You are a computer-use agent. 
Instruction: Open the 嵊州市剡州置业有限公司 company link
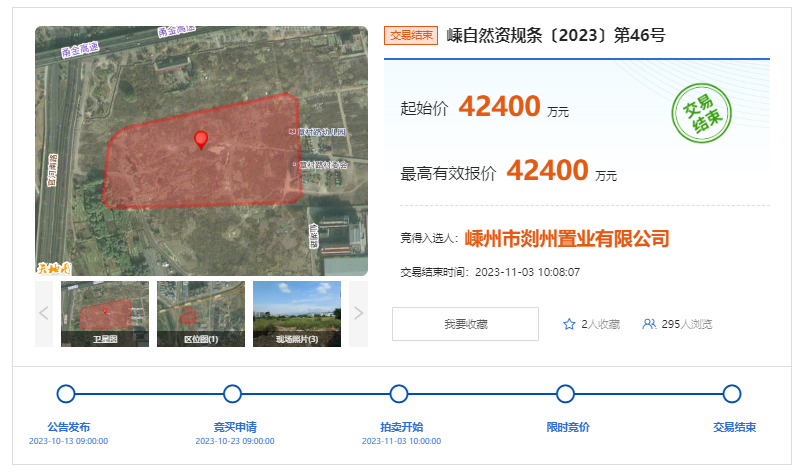(x=567, y=238)
